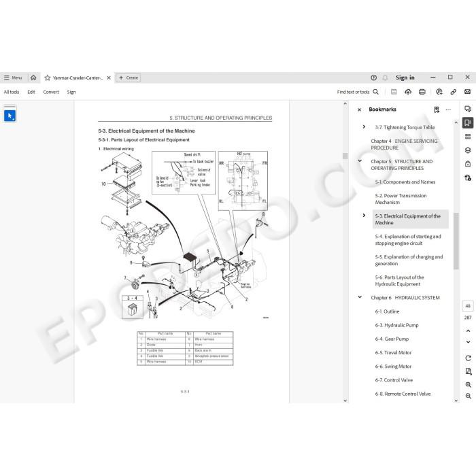Click the Save floppy disk icon
This screenshot has height=476, width=476.
point(394,92)
